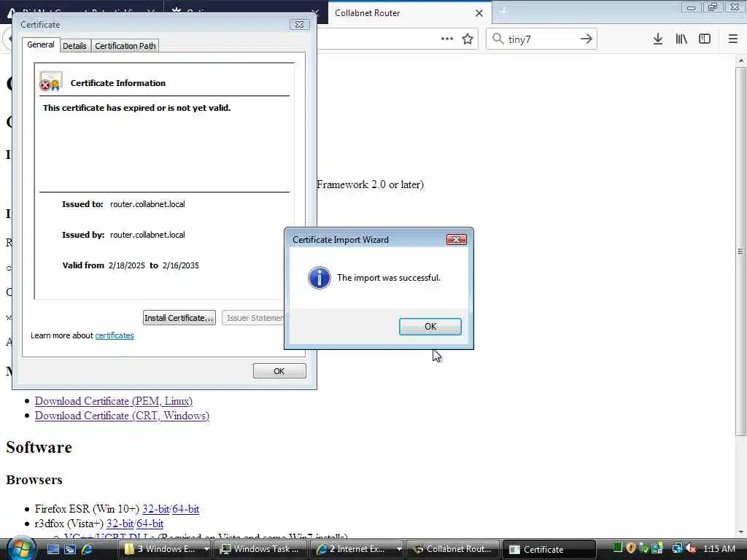Click the scroll up arrow of the page scrollbar
This screenshot has height=560, width=747.
[741, 61]
